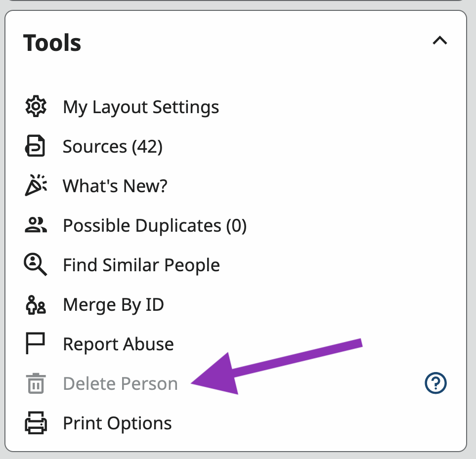Click the party popper What's New icon
The image size is (476, 459).
point(36,185)
